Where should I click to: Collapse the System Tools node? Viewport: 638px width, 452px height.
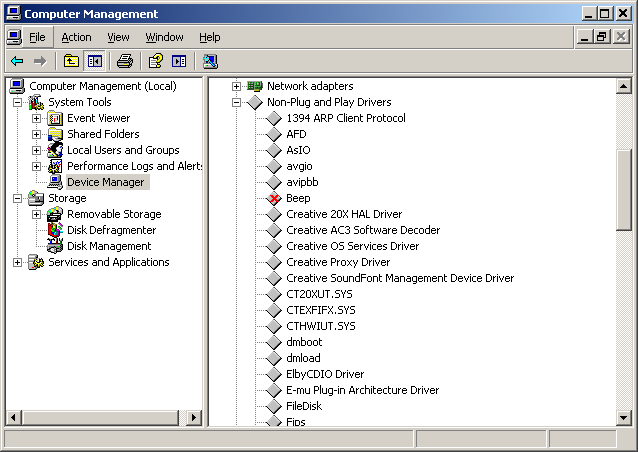point(17,102)
